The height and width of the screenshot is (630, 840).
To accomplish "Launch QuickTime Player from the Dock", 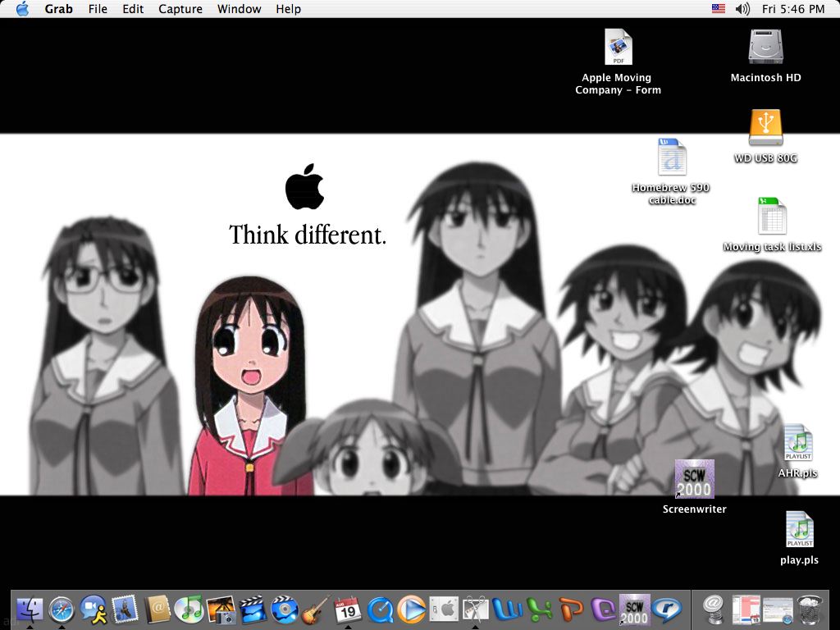I will [380, 609].
